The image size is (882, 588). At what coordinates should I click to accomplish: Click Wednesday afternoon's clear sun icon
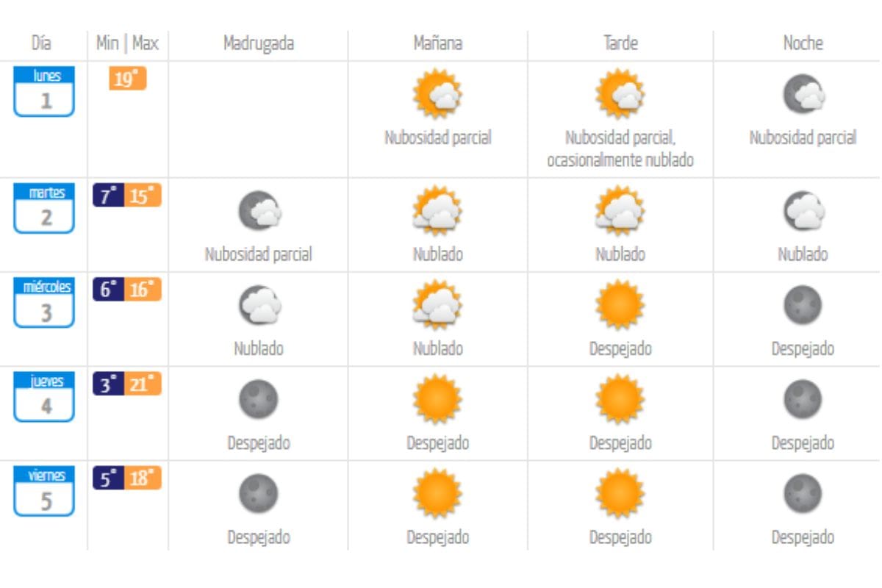(x=620, y=305)
